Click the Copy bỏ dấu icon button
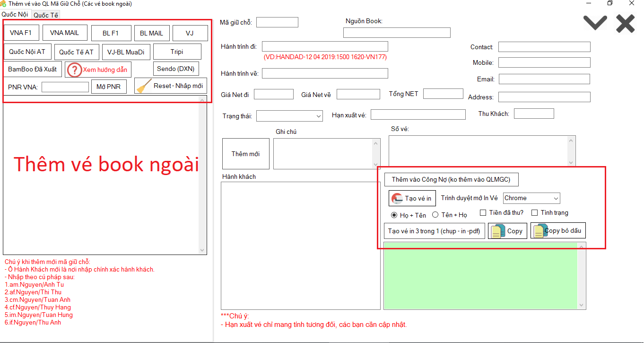This screenshot has height=343, width=644. point(558,230)
